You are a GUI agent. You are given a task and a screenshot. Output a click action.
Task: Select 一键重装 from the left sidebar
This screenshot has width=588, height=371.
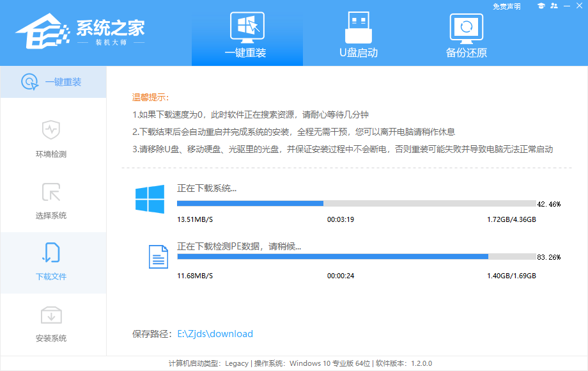pos(53,82)
